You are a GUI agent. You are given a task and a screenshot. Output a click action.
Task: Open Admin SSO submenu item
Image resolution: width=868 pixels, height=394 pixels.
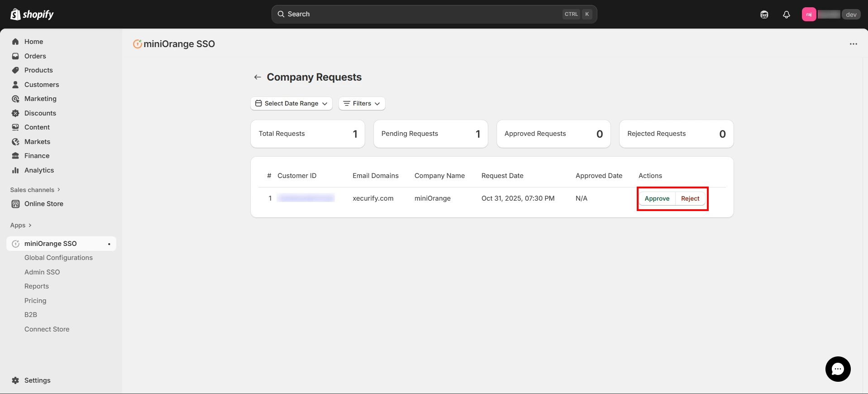[x=42, y=272]
